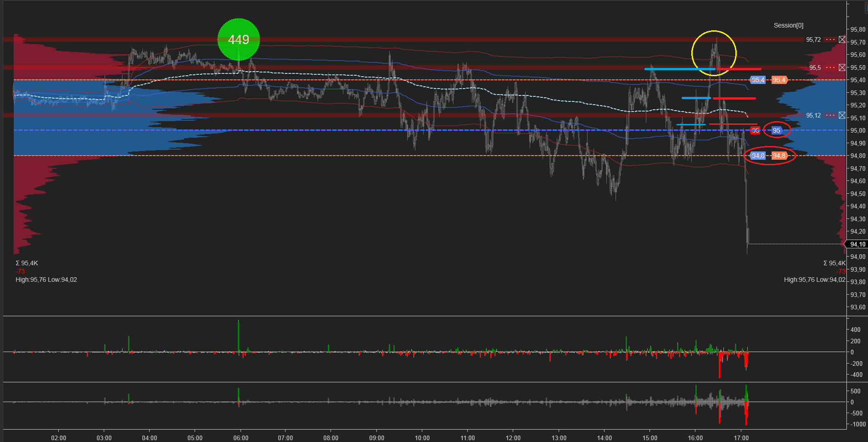Remove the 95,12 level with its X box

point(842,115)
